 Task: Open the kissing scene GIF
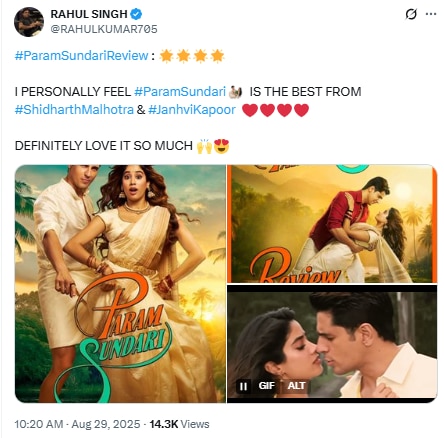[x=332, y=344]
